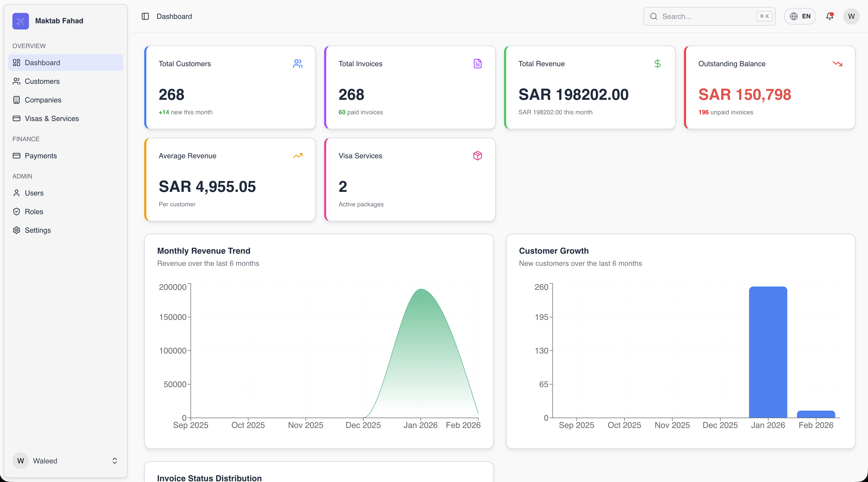This screenshot has height=482, width=868.
Task: Open the EN language selector
Action: point(800,16)
